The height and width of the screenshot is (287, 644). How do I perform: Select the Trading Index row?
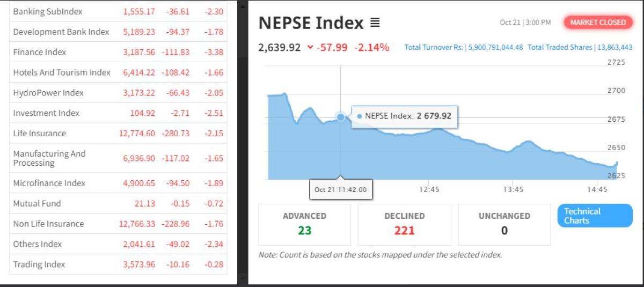[39, 264]
